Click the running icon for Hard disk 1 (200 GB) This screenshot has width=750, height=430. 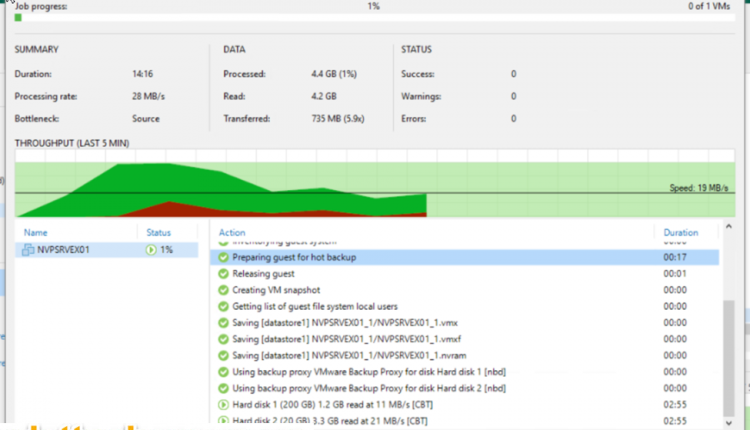pos(224,405)
